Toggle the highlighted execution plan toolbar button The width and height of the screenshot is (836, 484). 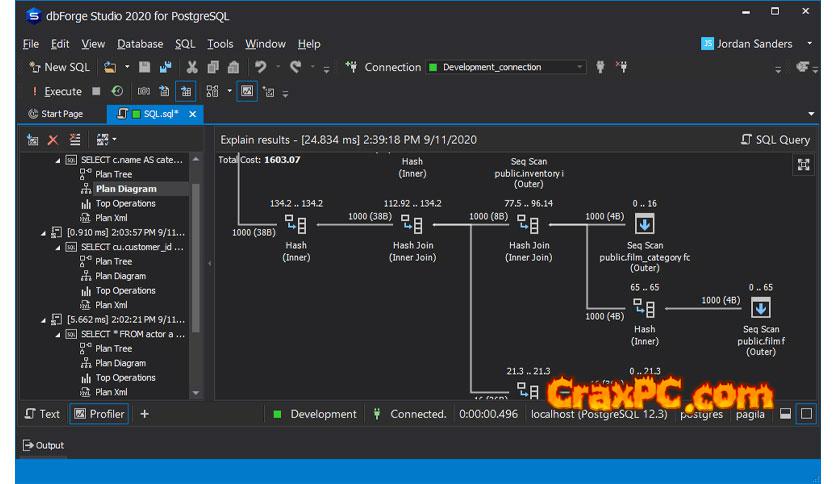point(186,91)
